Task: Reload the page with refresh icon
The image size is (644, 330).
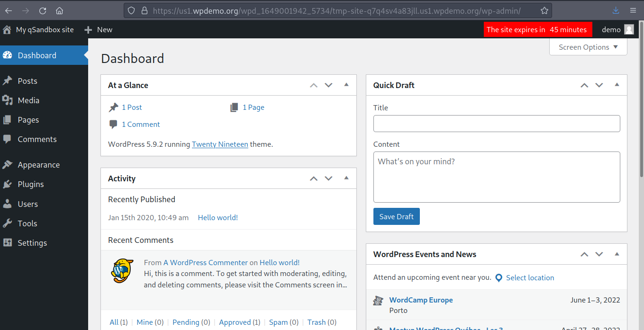Action: pyautogui.click(x=43, y=10)
